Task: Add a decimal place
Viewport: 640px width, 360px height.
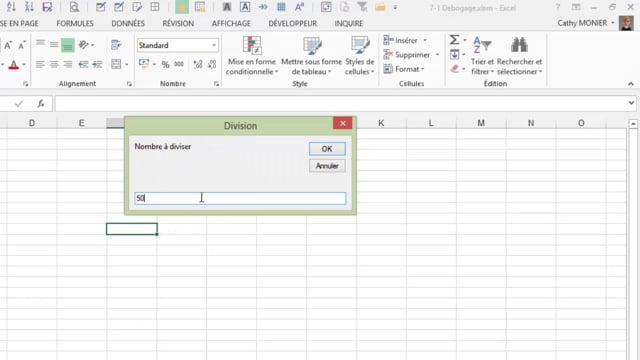Action: tap(198, 64)
